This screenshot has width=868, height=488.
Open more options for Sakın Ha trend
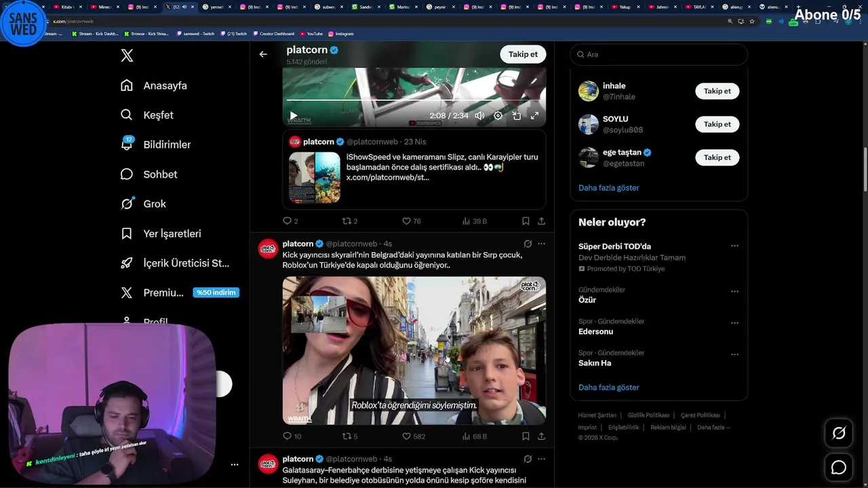734,354
